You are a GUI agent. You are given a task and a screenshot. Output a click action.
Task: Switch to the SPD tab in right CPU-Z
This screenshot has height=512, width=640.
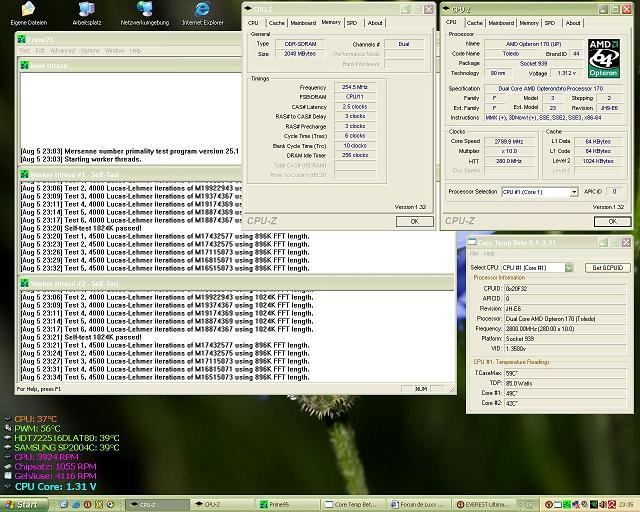(549, 21)
